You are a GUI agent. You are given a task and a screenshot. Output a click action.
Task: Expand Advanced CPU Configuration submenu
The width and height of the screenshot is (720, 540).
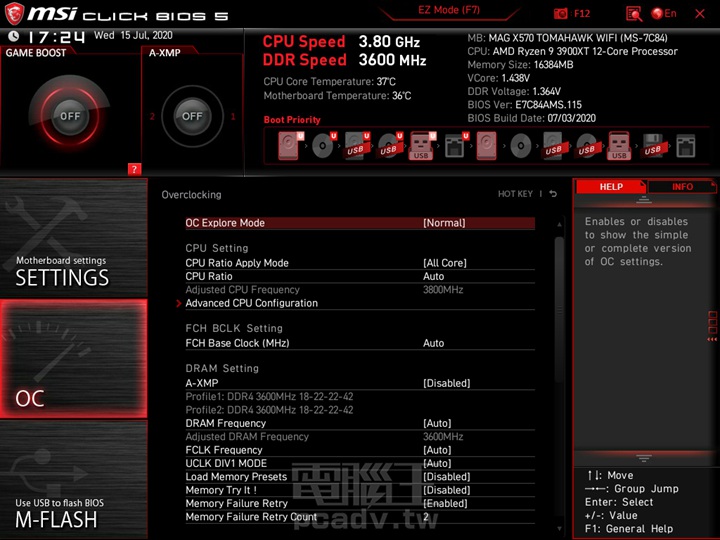point(251,303)
